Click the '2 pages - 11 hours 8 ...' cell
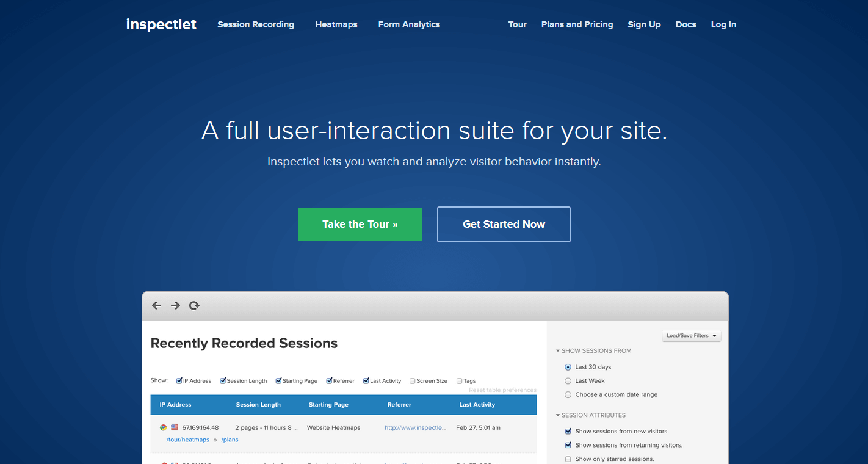868x464 pixels. pos(266,428)
